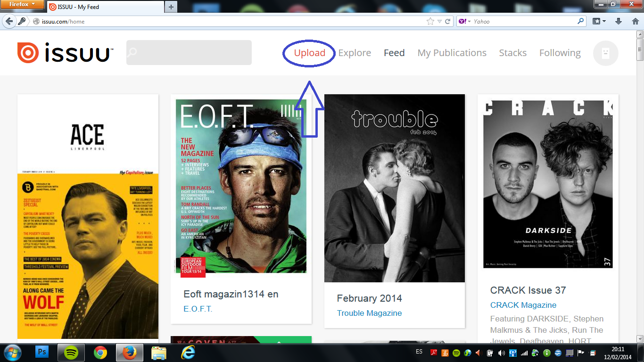Click the Adobe Reader tray icon

[434, 353]
